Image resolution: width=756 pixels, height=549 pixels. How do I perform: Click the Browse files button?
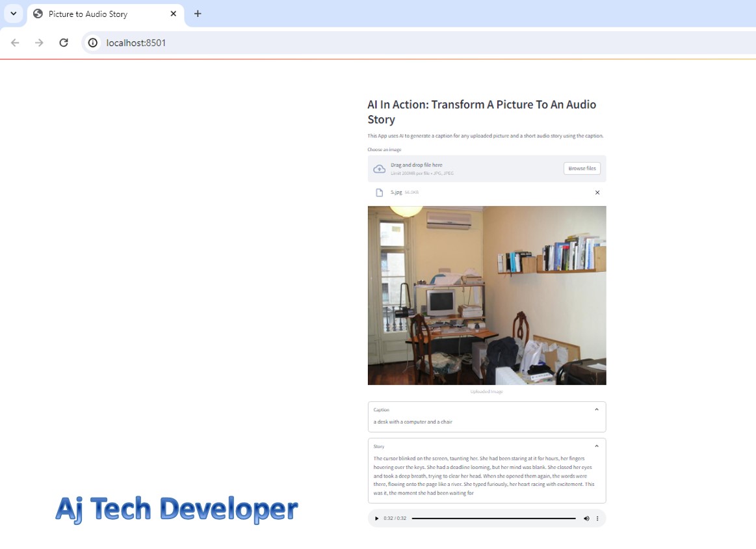pos(582,168)
